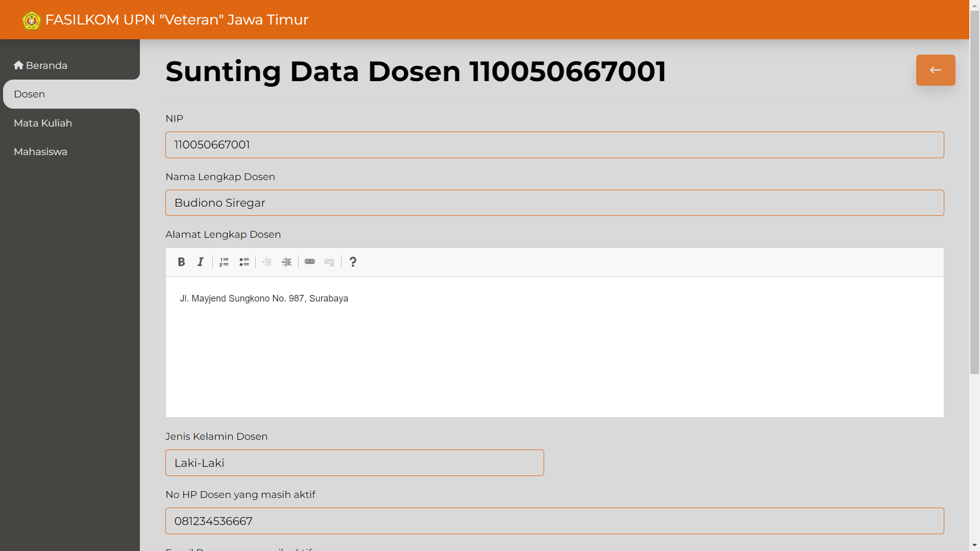Toggle italic formatting in address editor
This screenshot has height=551, width=980.
point(201,262)
